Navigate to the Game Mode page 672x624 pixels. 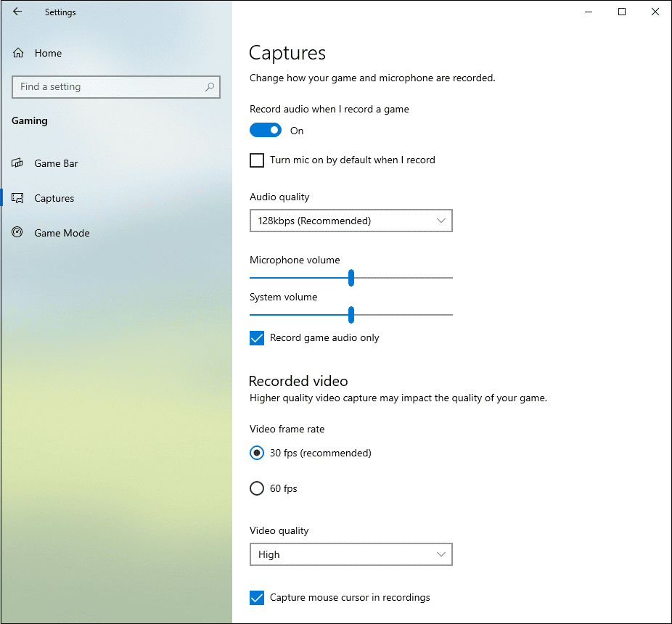tap(61, 233)
